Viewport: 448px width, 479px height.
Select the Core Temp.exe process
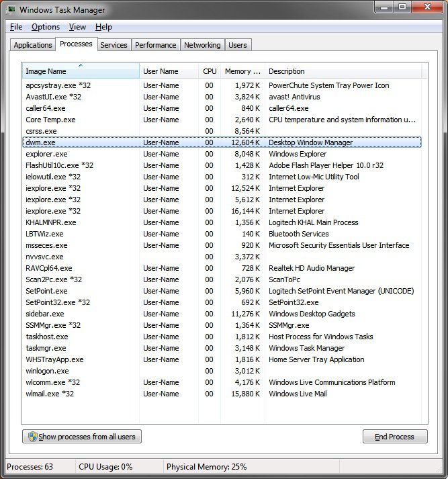click(222, 120)
